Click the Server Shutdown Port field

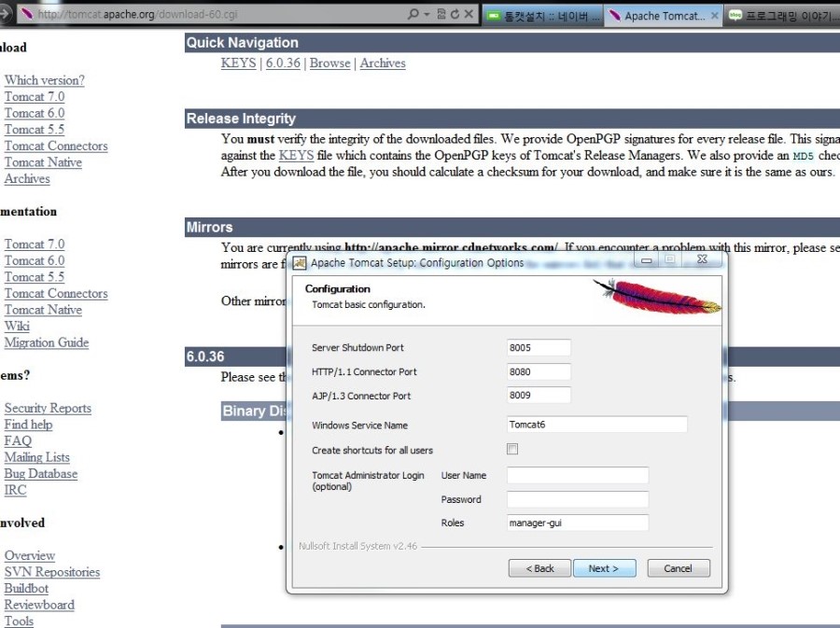coord(539,347)
